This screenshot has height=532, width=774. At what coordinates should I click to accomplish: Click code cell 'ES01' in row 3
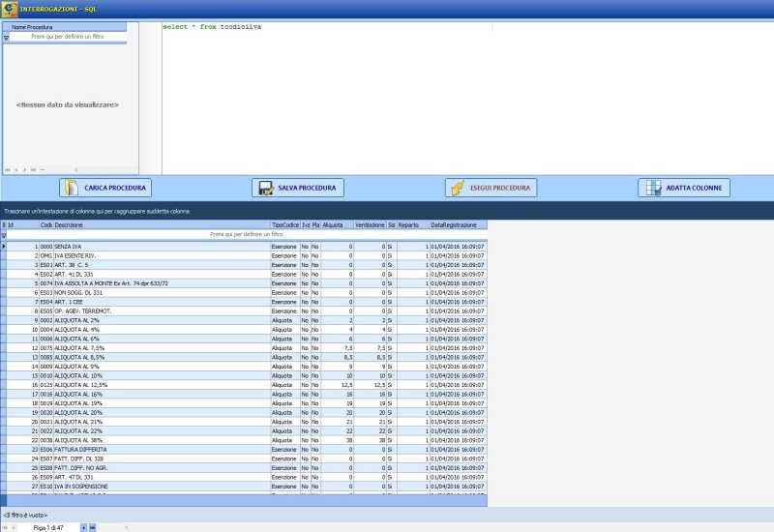coord(45,265)
